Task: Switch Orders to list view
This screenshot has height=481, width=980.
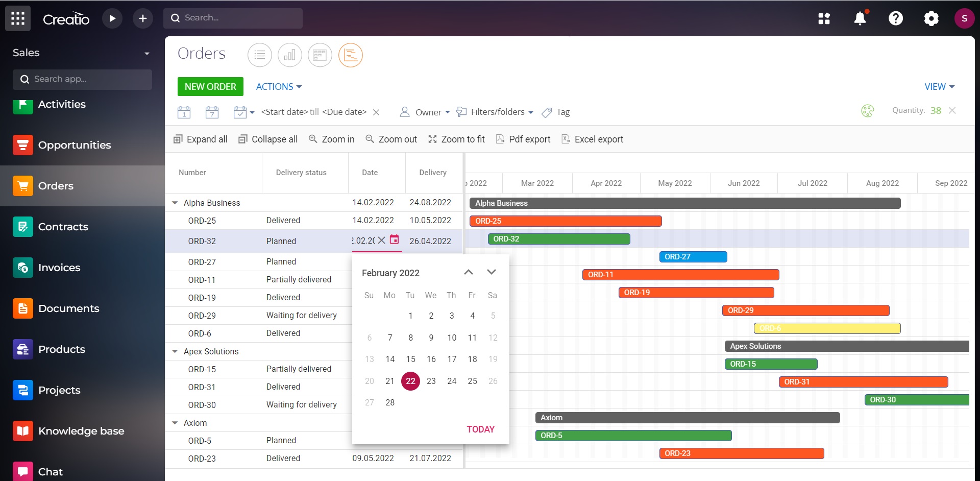Action: point(259,55)
